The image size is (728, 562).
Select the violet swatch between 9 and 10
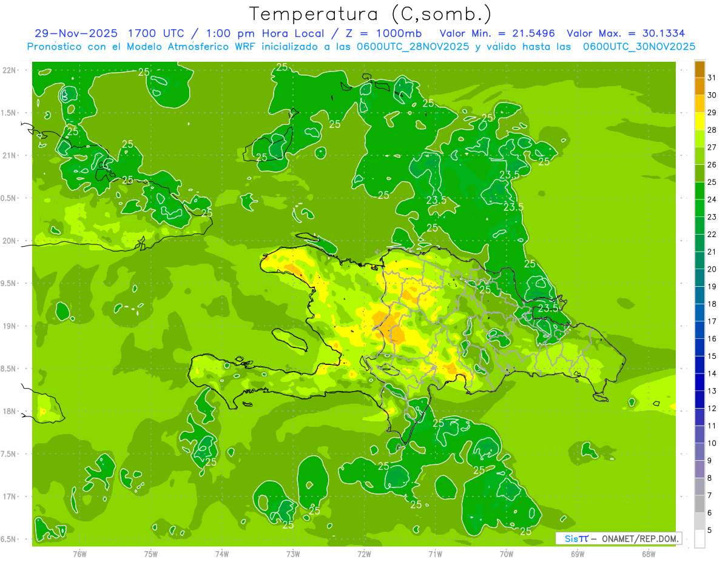pyautogui.click(x=699, y=452)
